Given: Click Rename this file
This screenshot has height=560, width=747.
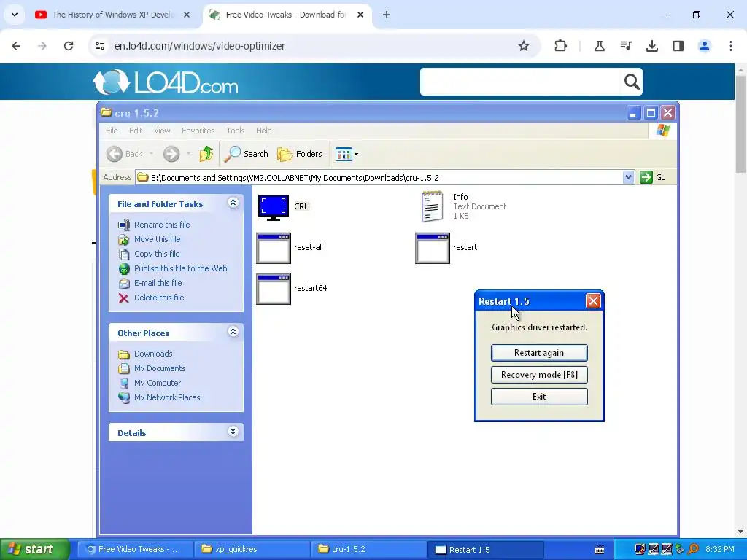Looking at the screenshot, I should [162, 225].
